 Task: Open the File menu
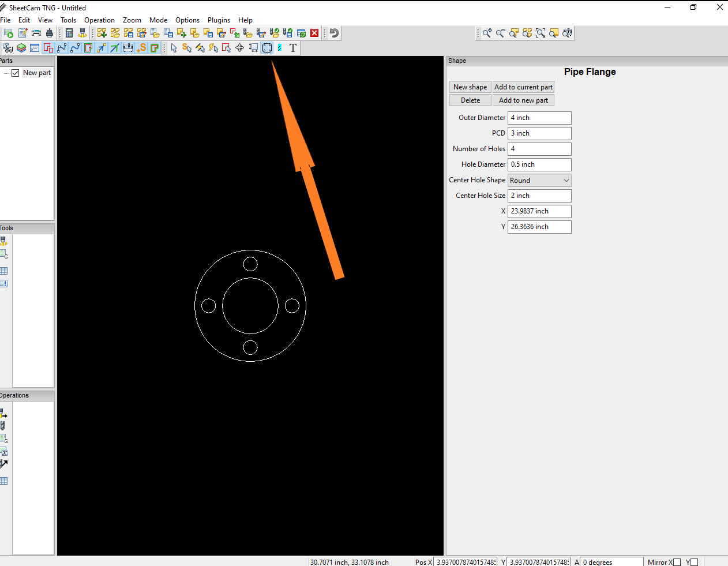(x=6, y=20)
